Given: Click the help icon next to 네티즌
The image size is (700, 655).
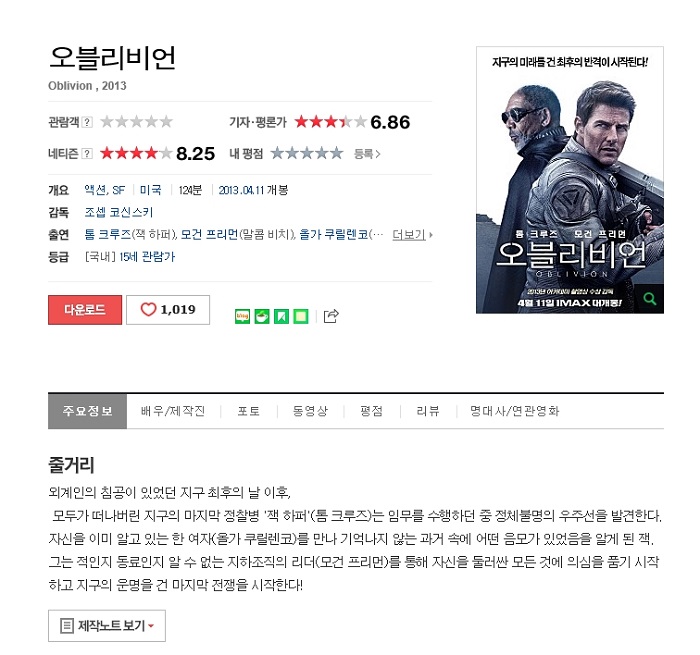Looking at the screenshot, I should click(88, 154).
